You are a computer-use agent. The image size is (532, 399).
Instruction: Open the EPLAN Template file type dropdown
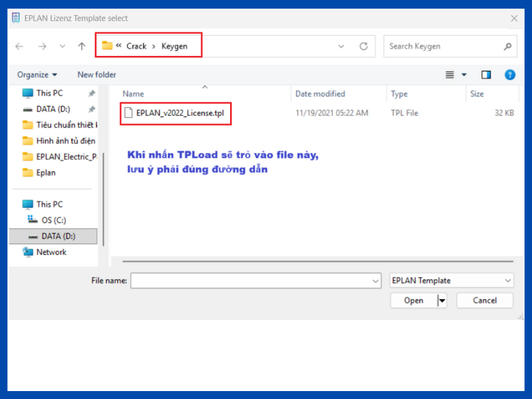[452, 281]
